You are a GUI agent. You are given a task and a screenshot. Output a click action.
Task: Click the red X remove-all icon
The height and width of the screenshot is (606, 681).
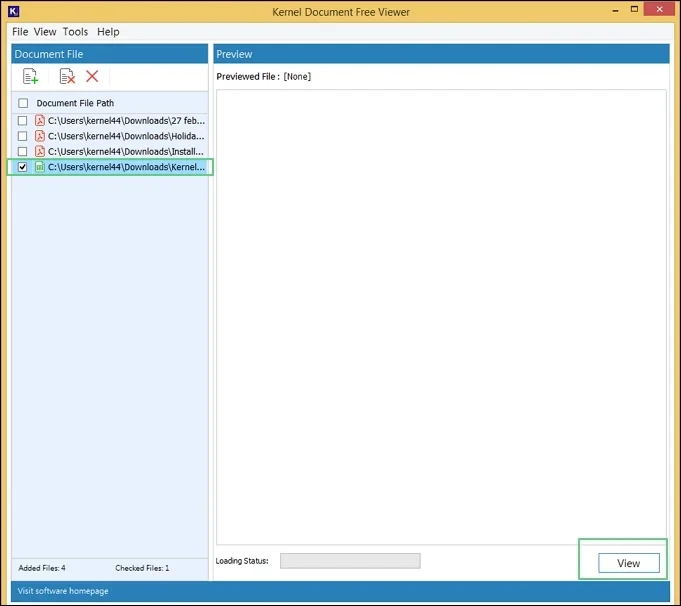pyautogui.click(x=92, y=76)
